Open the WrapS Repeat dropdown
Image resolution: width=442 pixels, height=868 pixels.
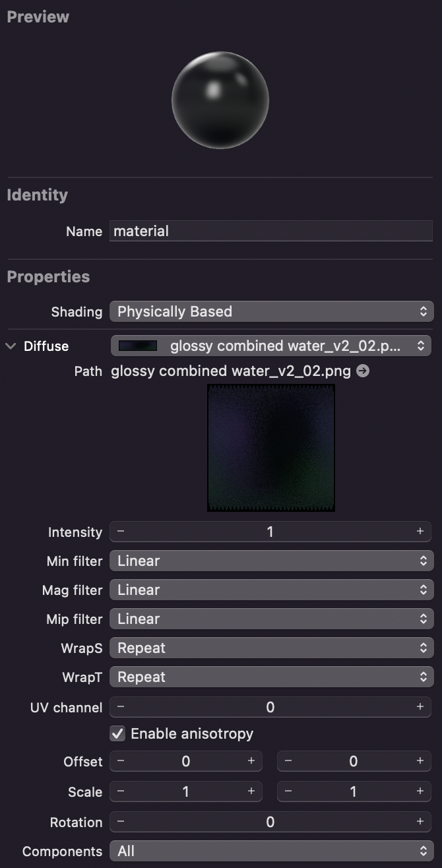click(x=270, y=648)
